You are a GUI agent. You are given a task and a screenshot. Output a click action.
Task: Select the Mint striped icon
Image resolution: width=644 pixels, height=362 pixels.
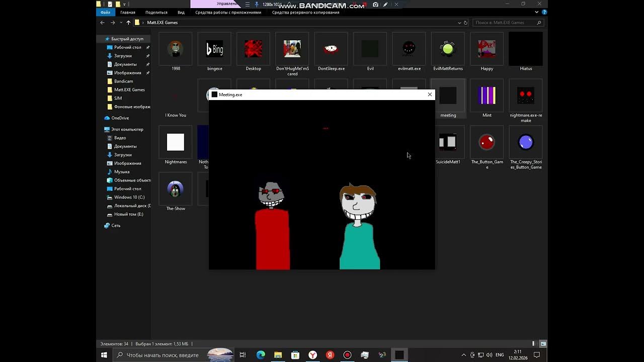tap(487, 96)
